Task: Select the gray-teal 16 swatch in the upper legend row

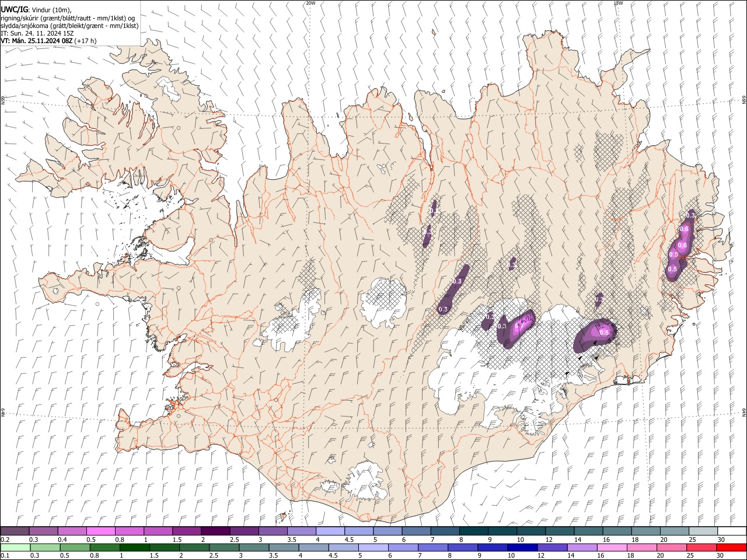Action: 617,531
